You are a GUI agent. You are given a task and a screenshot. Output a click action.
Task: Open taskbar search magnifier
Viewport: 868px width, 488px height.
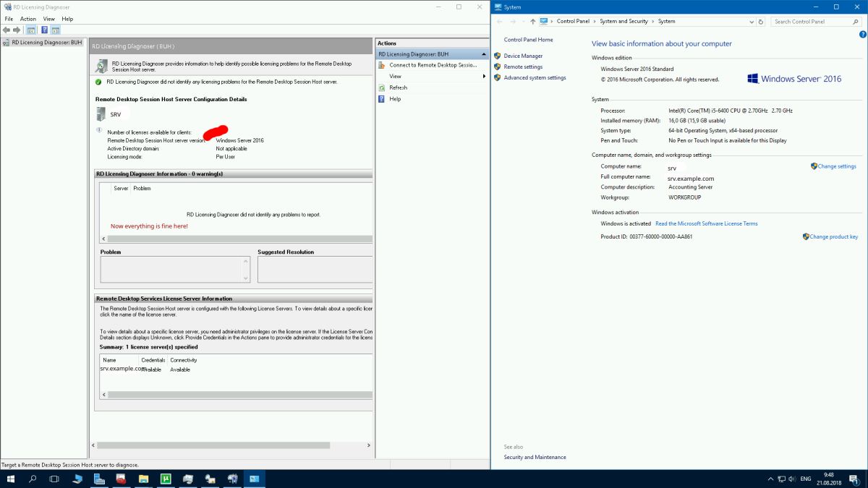(33, 479)
